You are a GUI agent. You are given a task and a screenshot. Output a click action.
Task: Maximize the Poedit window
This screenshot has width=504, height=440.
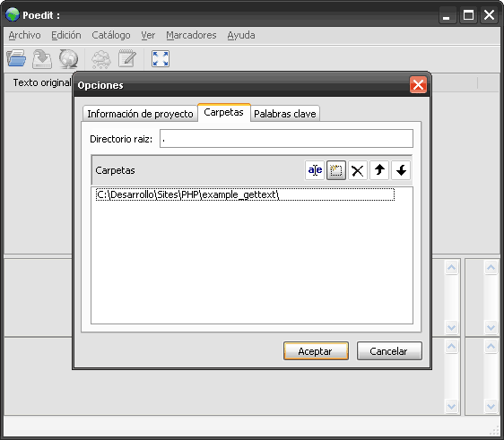(x=468, y=15)
